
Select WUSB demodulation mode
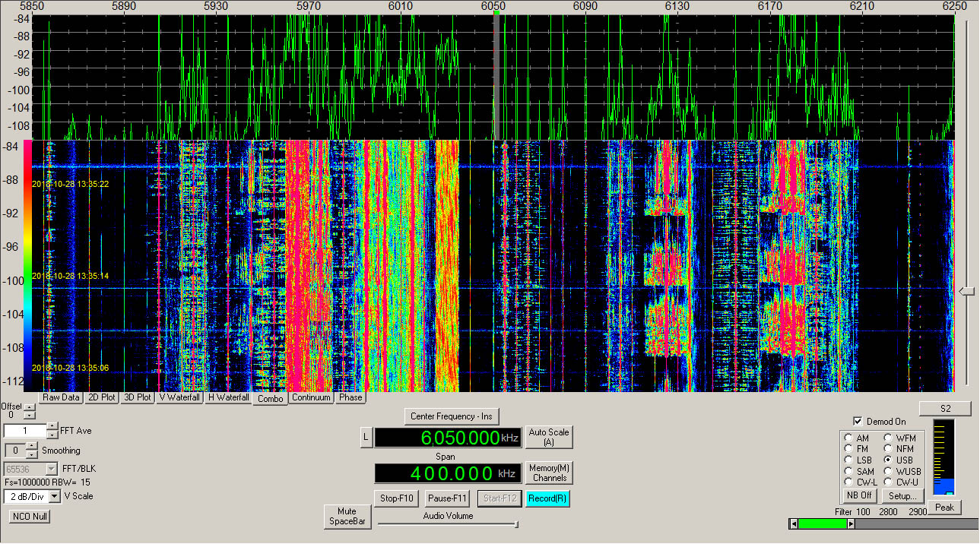point(889,471)
